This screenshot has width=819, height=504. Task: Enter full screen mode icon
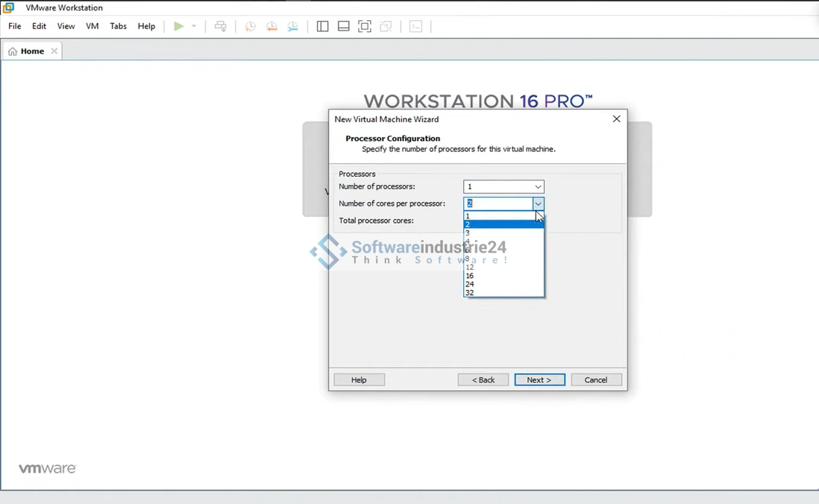pos(365,26)
